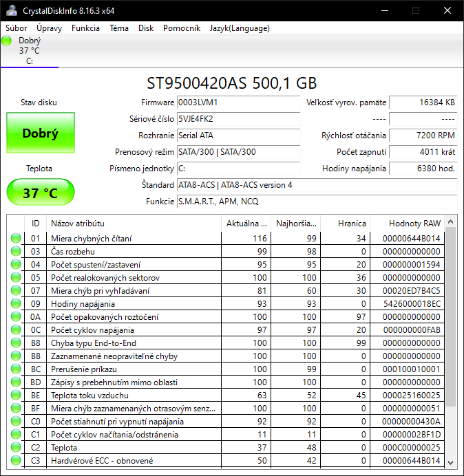Click status icon of row 03 Čas rozbehu
This screenshot has width=464, height=476.
(16, 251)
